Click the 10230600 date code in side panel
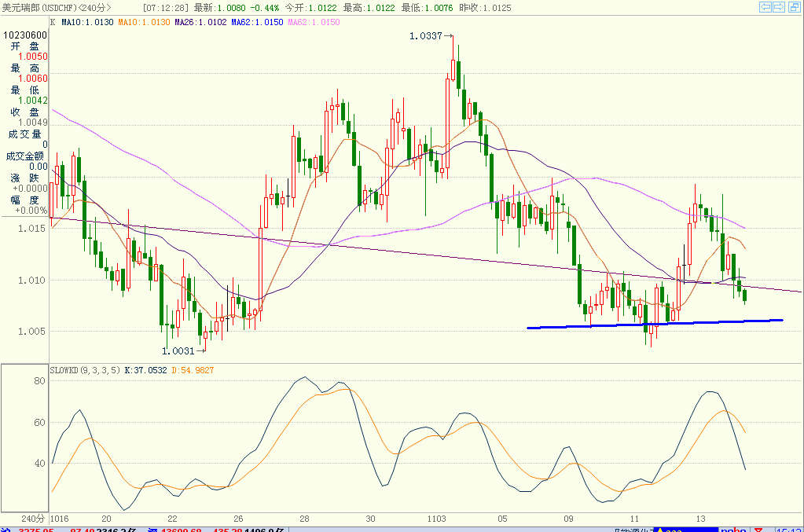804x532 pixels. click(x=25, y=35)
